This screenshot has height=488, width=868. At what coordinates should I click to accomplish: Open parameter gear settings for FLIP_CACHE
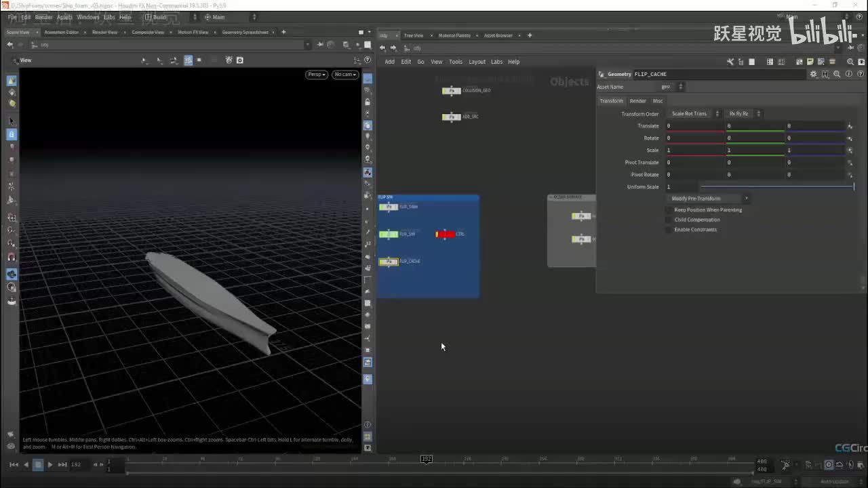click(x=813, y=74)
